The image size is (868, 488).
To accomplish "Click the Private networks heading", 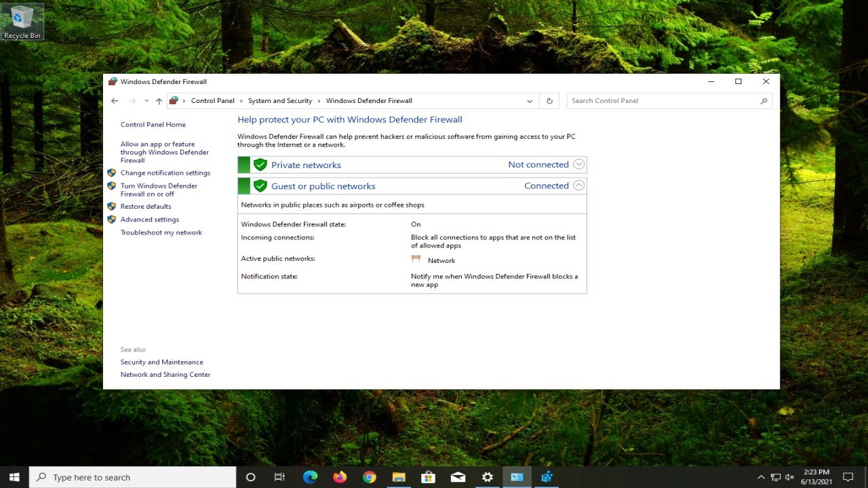I will point(306,165).
